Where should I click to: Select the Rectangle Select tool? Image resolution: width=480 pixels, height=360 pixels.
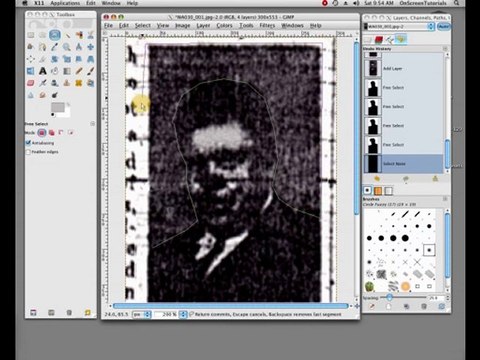[31, 35]
